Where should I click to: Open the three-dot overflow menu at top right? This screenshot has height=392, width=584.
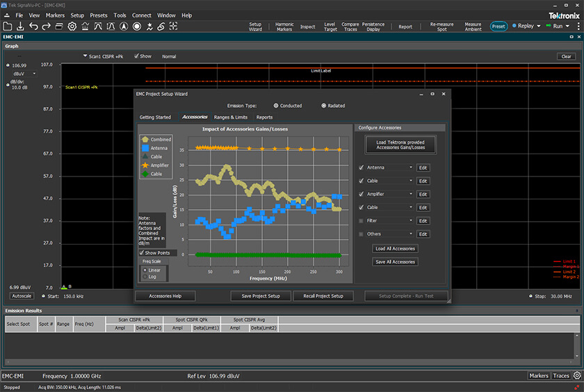point(578,26)
